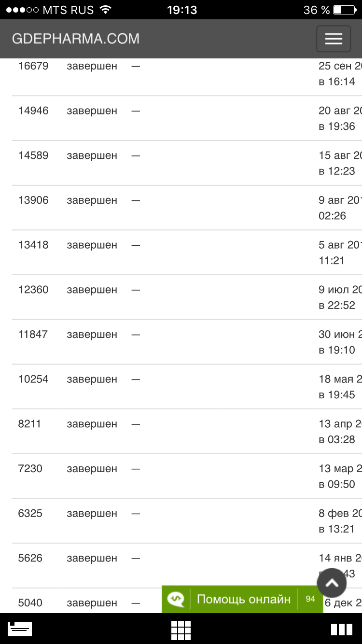Click the green chat bubble icon
Screen dimensions: 362x644
[176, 599]
